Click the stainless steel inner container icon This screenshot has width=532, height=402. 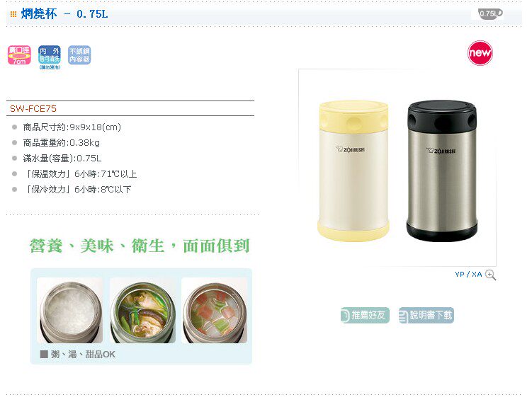[79, 55]
